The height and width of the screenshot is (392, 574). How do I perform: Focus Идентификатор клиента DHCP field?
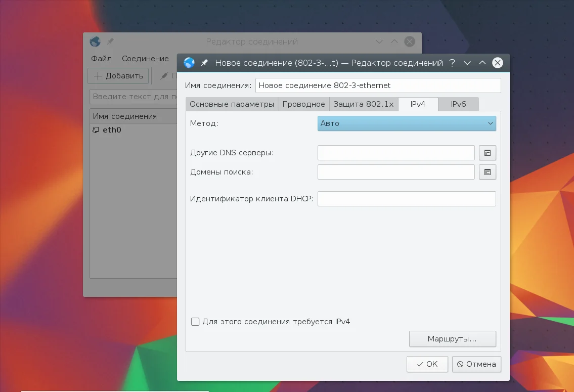pos(406,199)
